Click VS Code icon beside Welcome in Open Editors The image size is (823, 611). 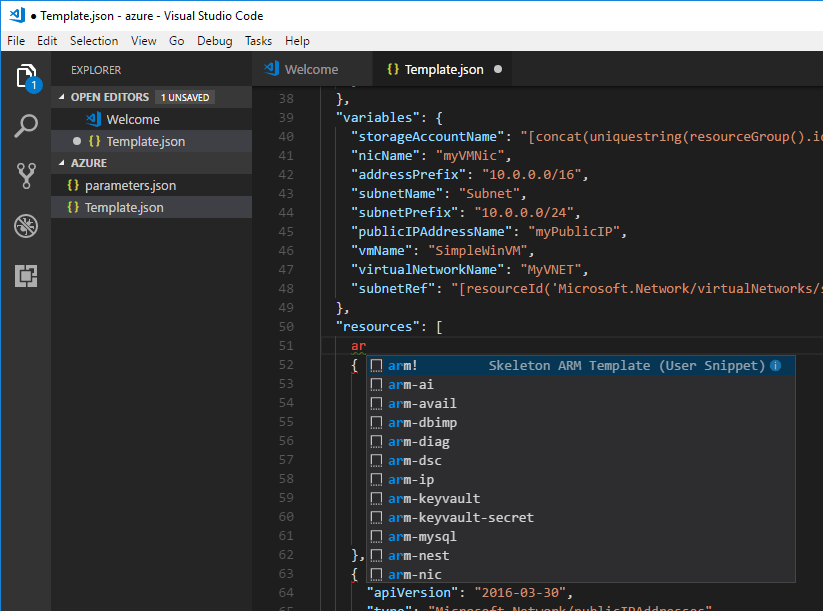pyautogui.click(x=93, y=119)
